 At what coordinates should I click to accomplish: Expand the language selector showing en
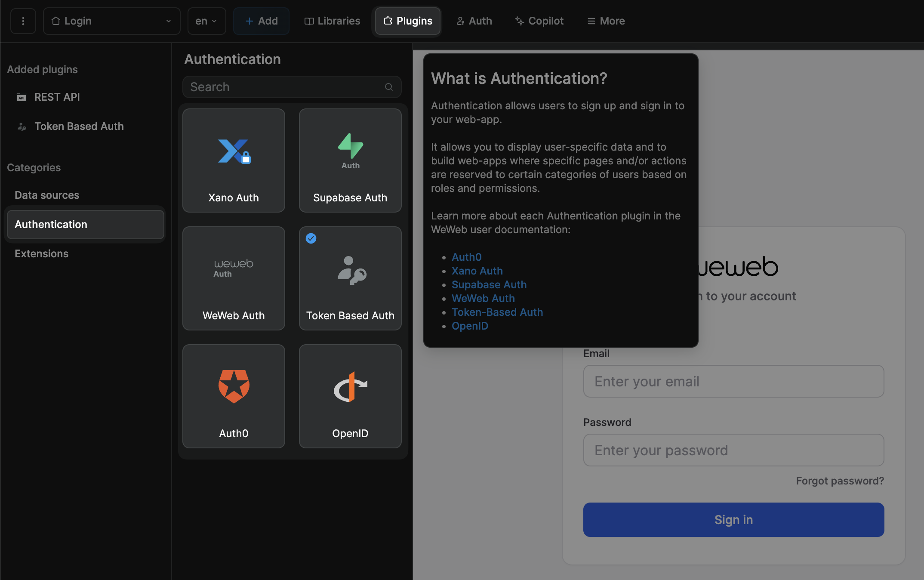click(x=206, y=21)
